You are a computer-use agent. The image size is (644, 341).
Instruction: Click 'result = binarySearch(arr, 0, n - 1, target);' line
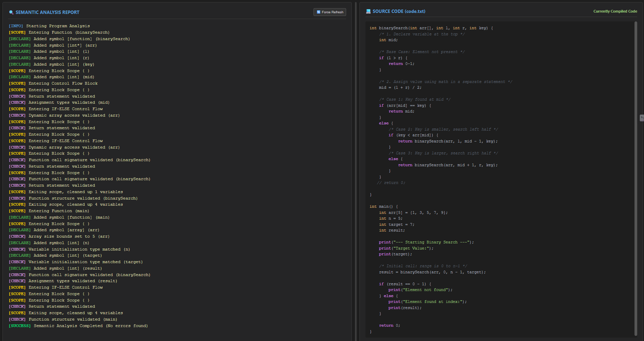[432, 272]
